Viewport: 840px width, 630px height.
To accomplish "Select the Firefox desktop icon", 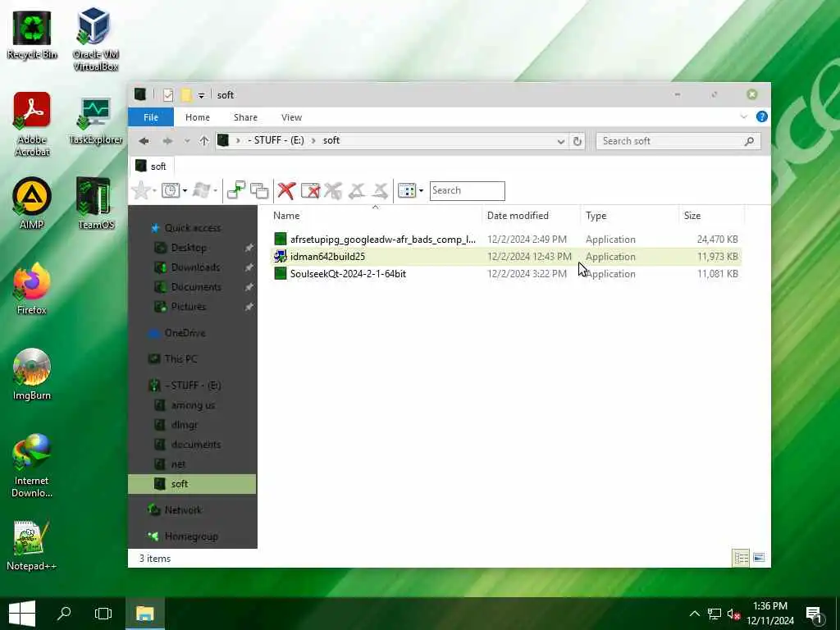I will (32, 288).
